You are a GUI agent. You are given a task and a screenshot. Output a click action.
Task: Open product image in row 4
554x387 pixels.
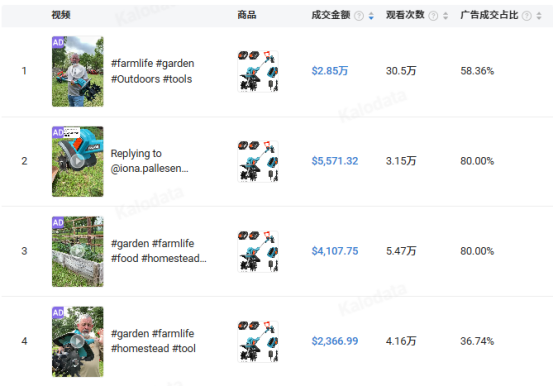[258, 342]
